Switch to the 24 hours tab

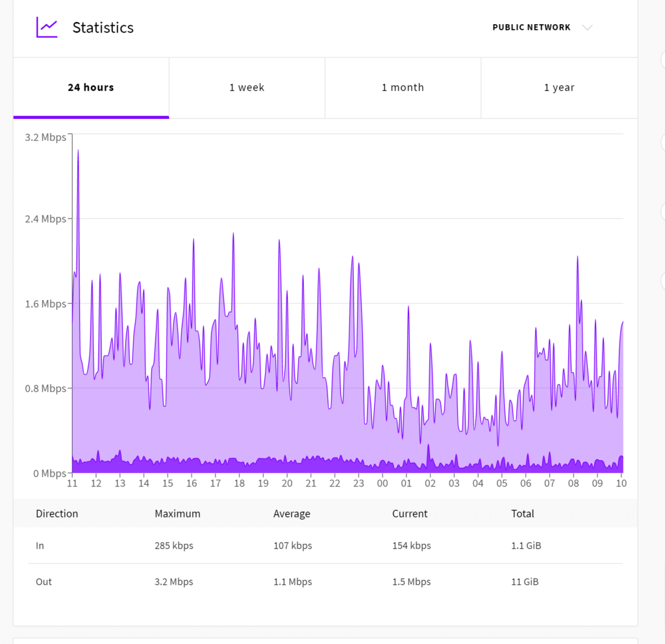[91, 88]
